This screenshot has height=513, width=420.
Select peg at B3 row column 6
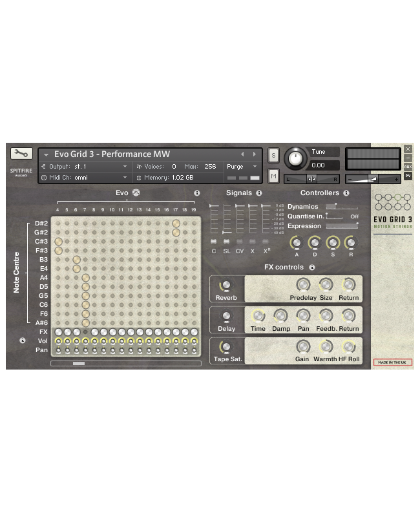point(76,260)
